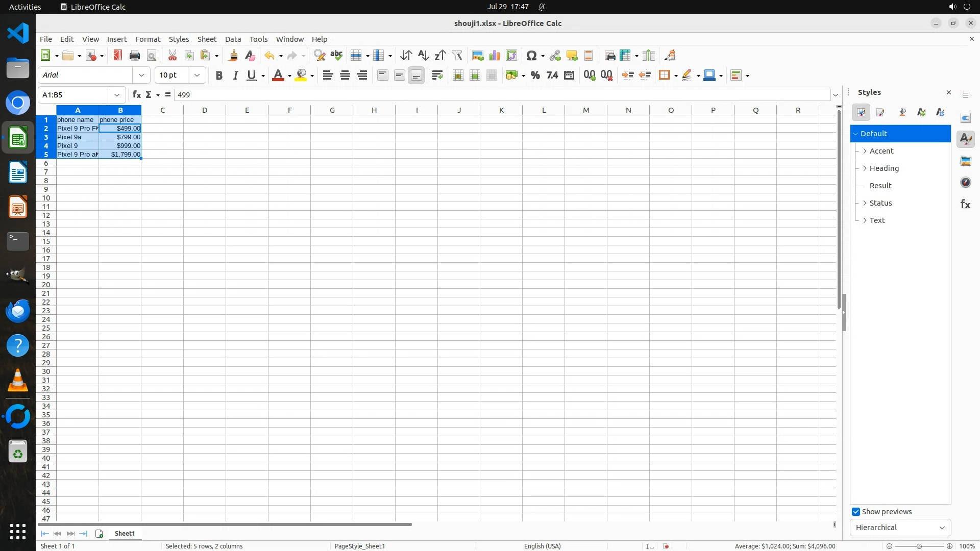980x551 pixels.
Task: Open the Functions sidebar deck
Action: (965, 205)
